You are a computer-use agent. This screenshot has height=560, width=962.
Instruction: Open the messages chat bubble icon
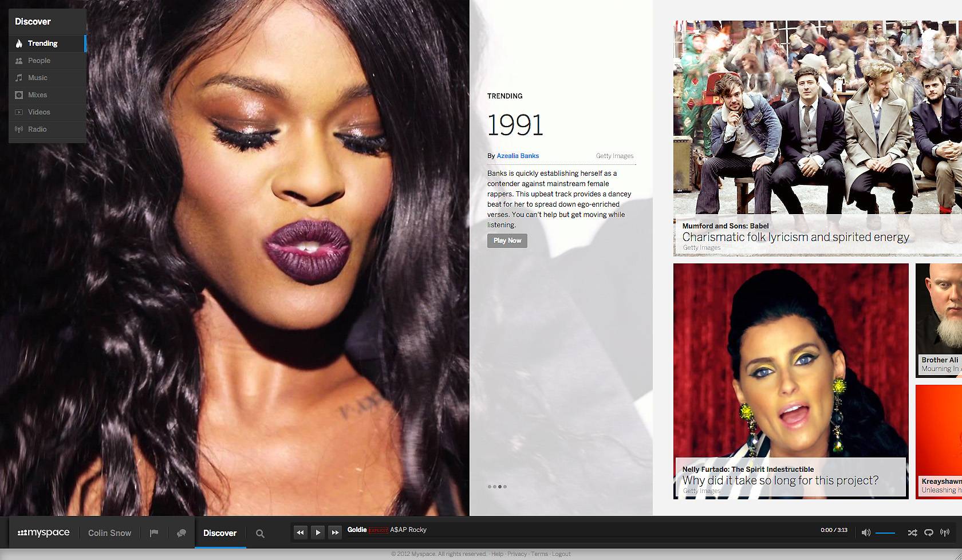[182, 533]
